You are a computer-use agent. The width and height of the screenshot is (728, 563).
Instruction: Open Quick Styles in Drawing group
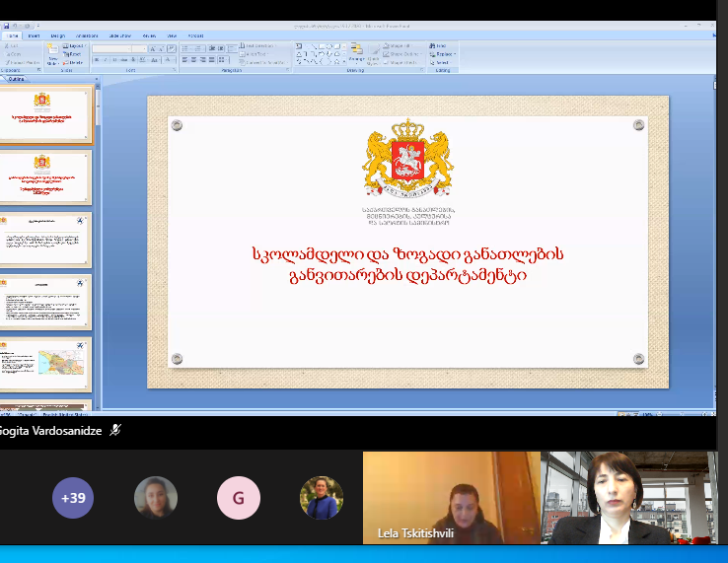coord(373,55)
